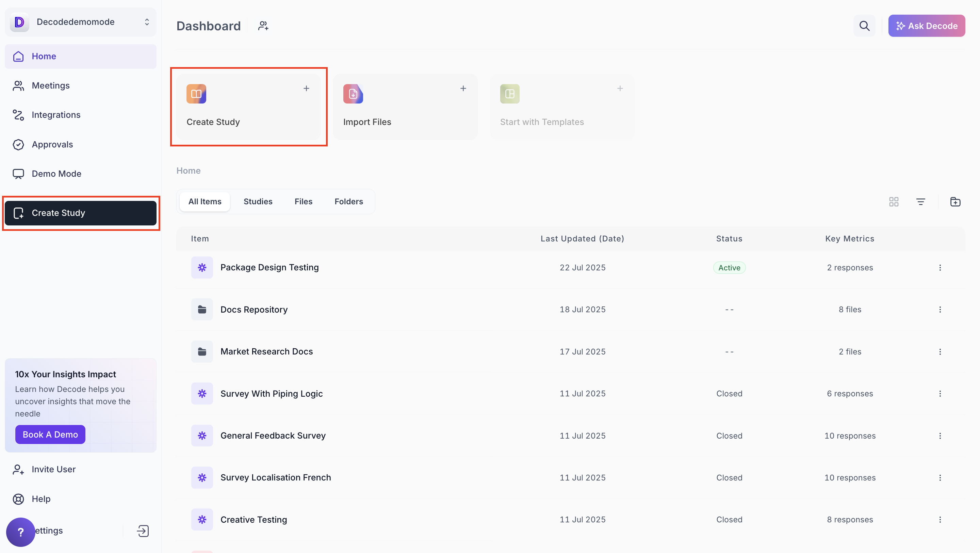980x553 pixels.
Task: Switch to the Studies tab
Action: (258, 202)
